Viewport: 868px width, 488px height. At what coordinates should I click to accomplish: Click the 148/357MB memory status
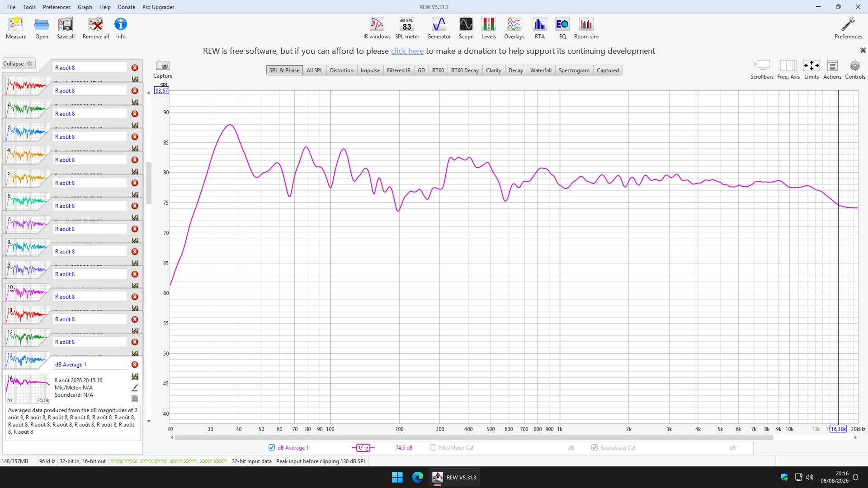[15, 461]
